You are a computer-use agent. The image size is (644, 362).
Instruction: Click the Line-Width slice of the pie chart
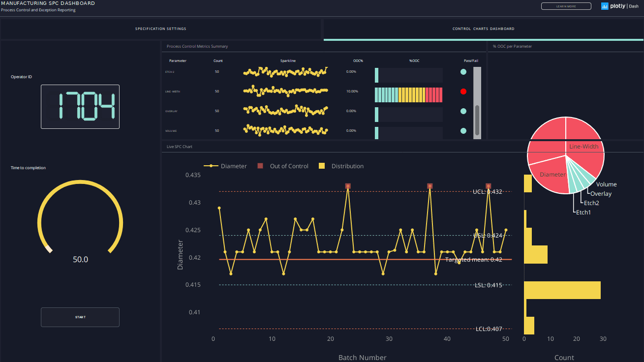(x=584, y=147)
